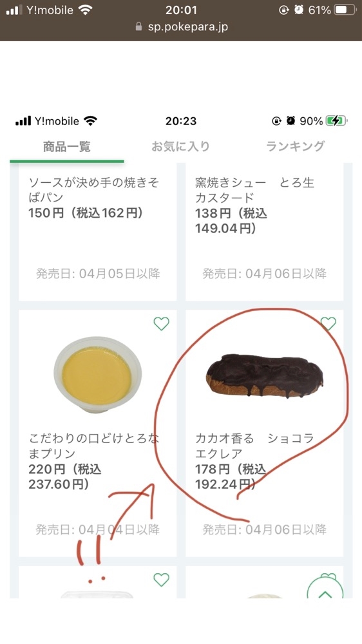362x644 pixels.
Task: Switch to the お気に入り tab
Action: (180, 147)
